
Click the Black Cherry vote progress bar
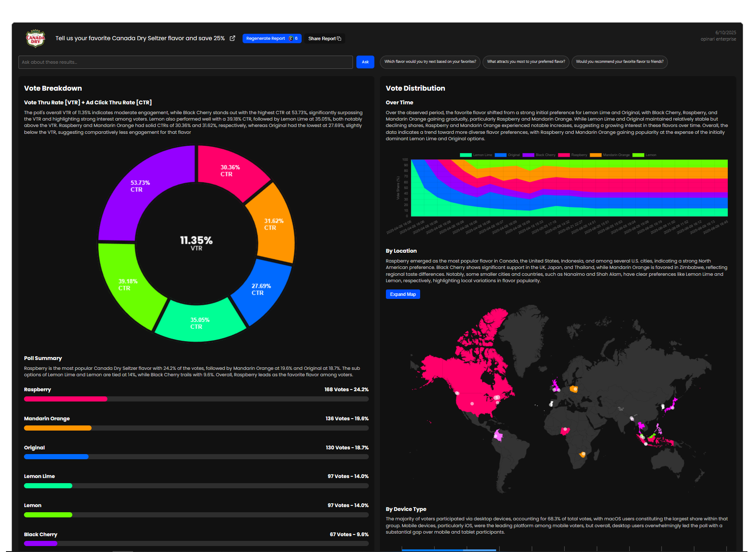196,543
